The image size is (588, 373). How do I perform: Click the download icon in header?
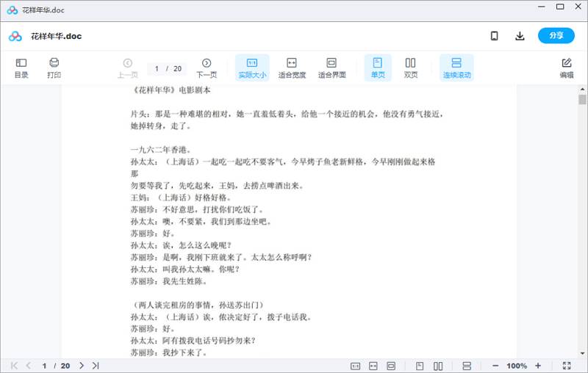click(520, 36)
